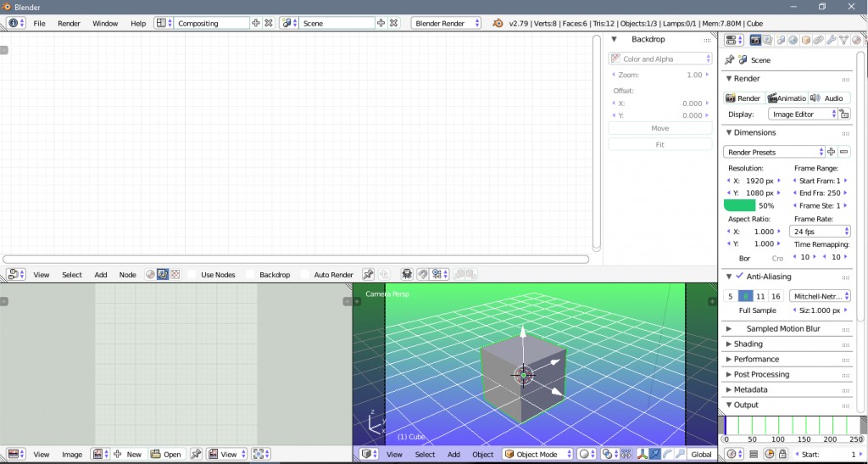Image resolution: width=868 pixels, height=464 pixels.
Task: Open the Node menu in node editor
Action: [x=127, y=275]
